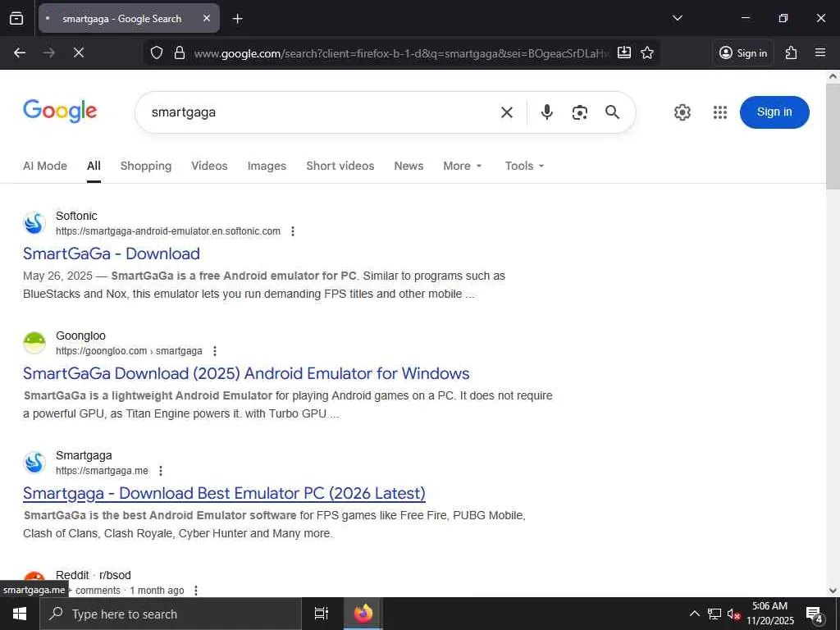This screenshot has width=840, height=630.
Task: Switch to Short videos tab
Action: click(340, 166)
